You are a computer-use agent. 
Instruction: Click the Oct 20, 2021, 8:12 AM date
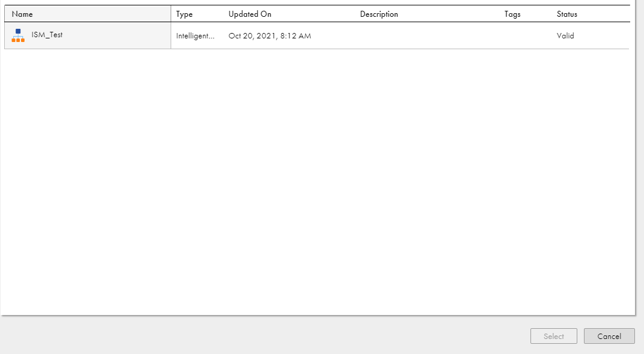click(x=269, y=35)
